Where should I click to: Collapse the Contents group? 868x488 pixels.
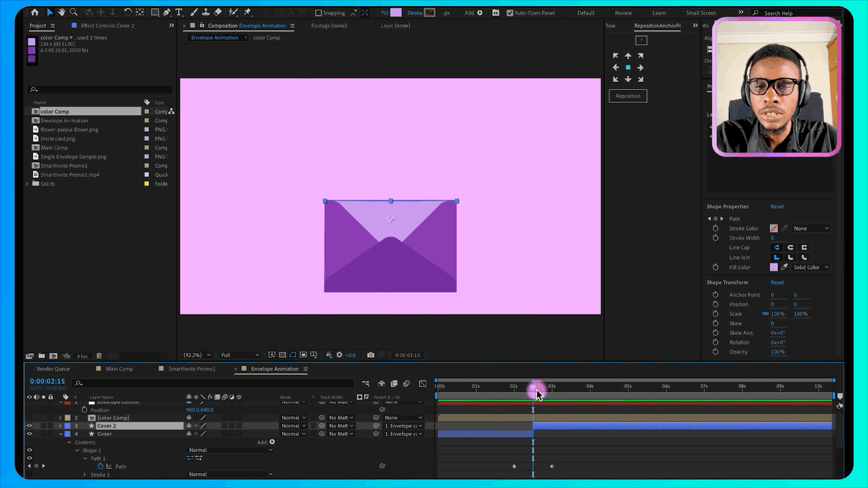[69, 443]
